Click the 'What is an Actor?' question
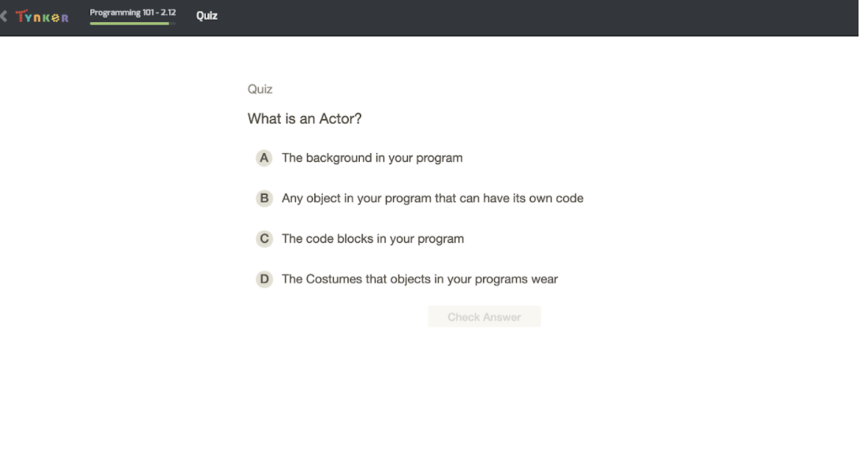The image size is (868, 475). pyautogui.click(x=305, y=118)
